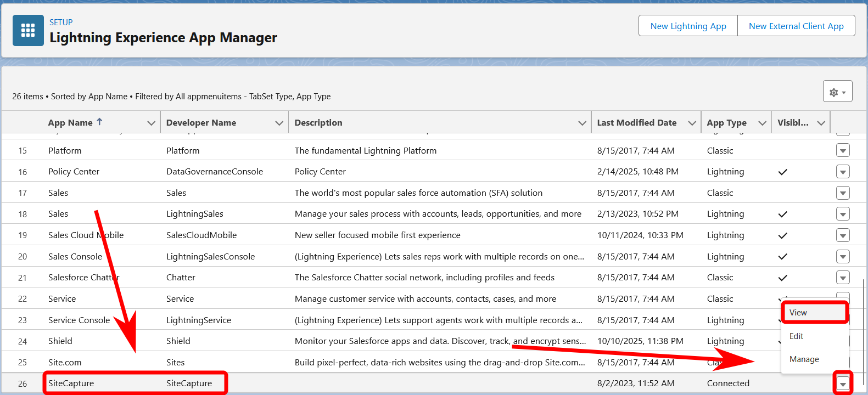Choose Edit from the row menu

[x=815, y=336]
